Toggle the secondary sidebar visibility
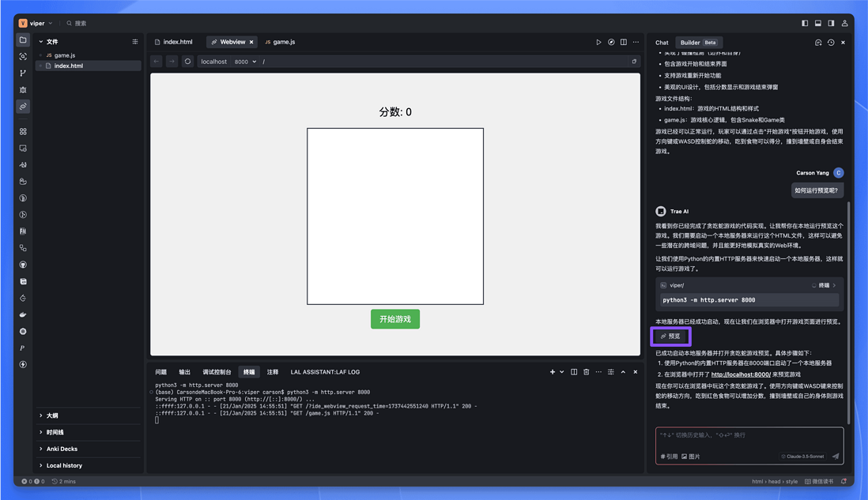 (x=830, y=23)
